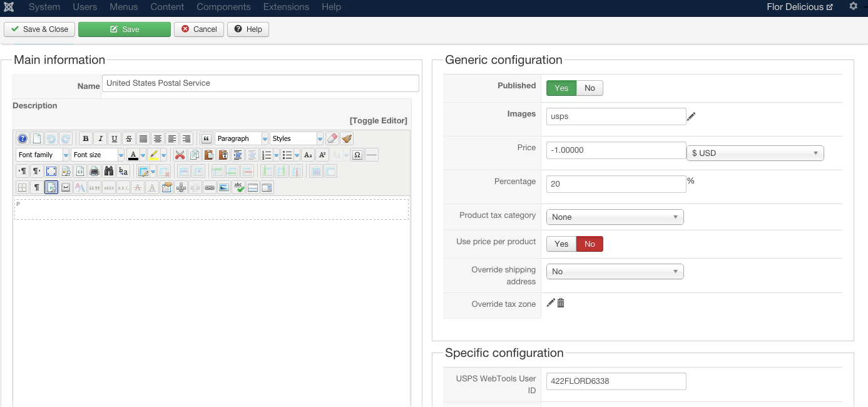Click the Cancel button

click(x=199, y=29)
